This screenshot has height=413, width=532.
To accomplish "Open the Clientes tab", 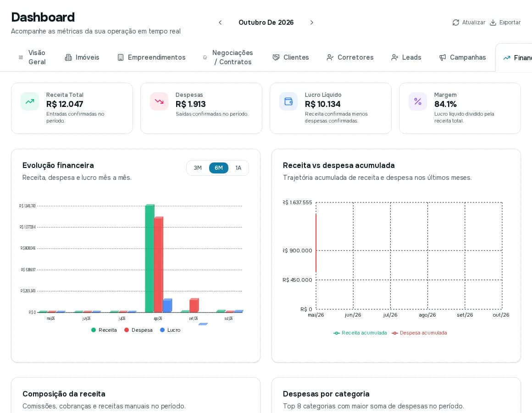I will pos(291,57).
